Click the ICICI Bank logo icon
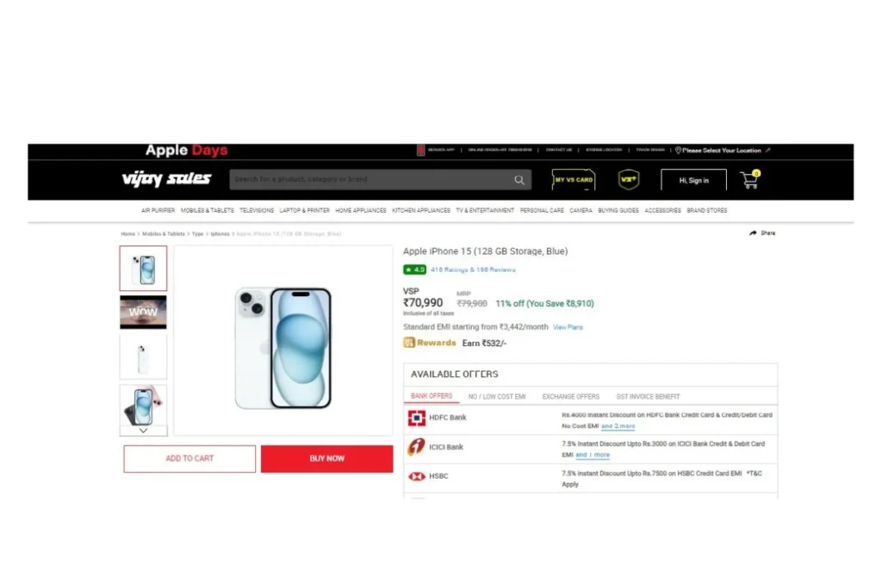Screen dimensions: 882x588 [416, 447]
